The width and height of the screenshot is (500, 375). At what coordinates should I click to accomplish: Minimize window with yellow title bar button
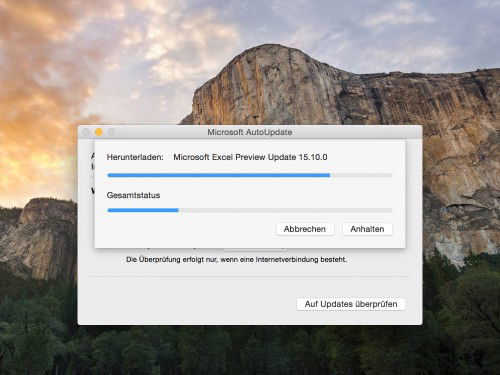(99, 132)
